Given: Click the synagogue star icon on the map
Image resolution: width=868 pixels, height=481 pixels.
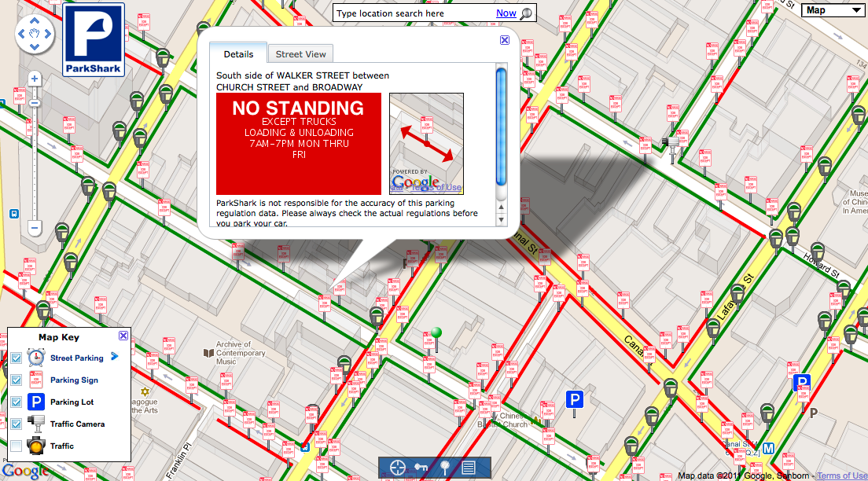Looking at the screenshot, I should [x=145, y=392].
